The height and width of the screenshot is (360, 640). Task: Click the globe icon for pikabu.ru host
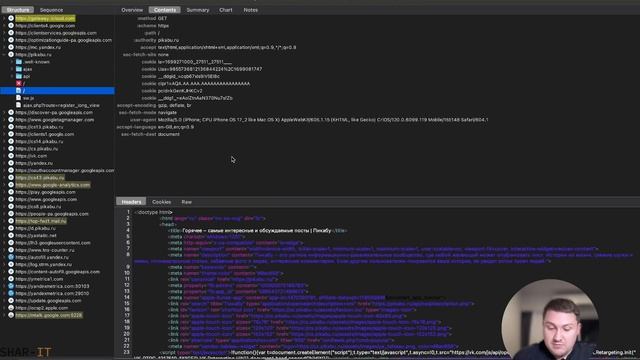[x=11, y=54]
